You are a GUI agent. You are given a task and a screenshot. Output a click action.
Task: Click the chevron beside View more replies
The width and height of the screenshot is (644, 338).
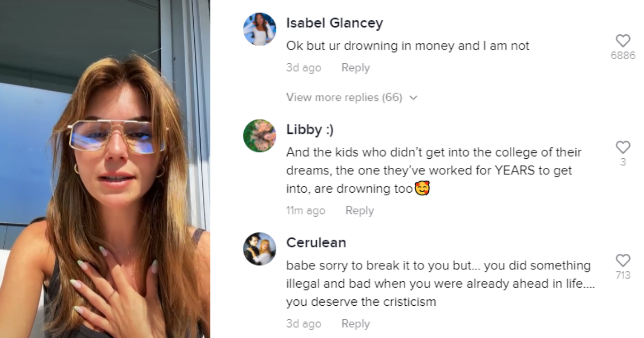click(x=413, y=98)
